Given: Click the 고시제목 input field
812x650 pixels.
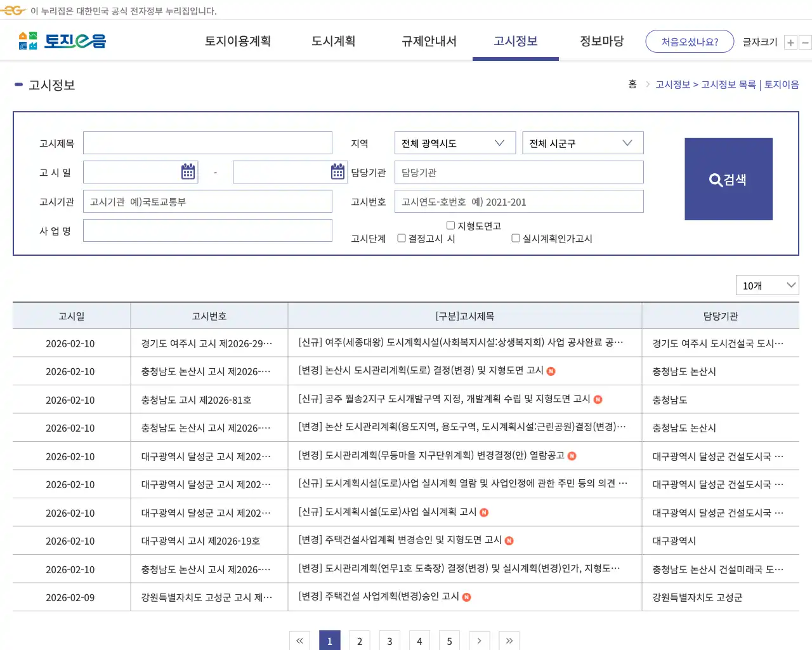Looking at the screenshot, I should point(207,143).
